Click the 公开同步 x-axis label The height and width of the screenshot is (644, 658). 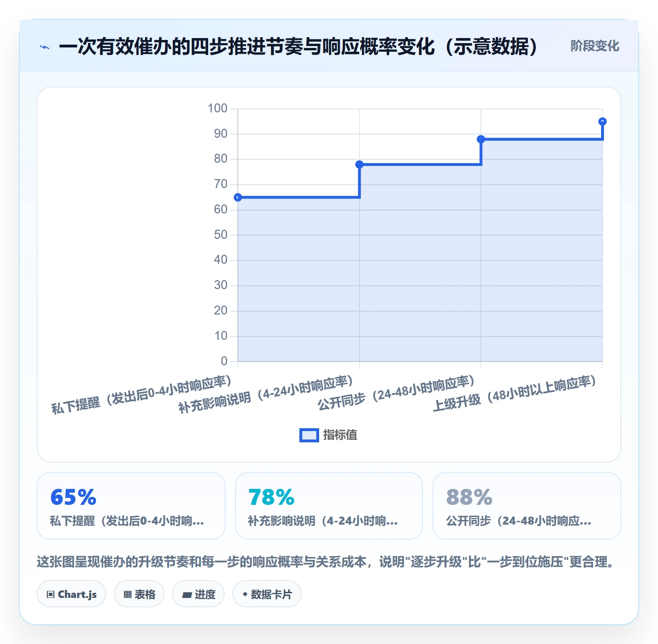(396, 393)
